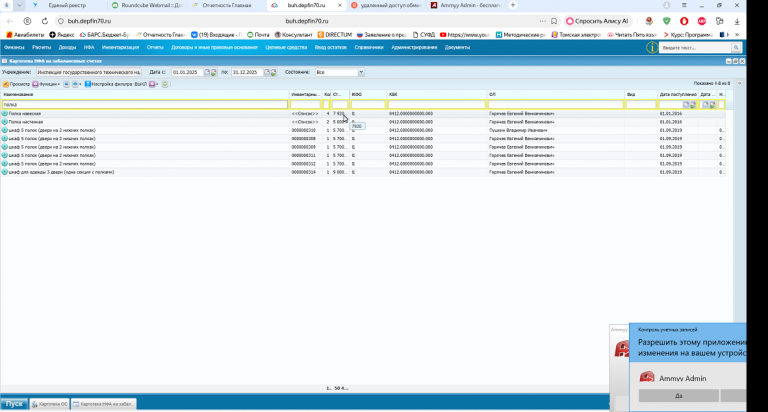This screenshot has width=768, height=412.
Task: Open calendar picker for date 31.12.2025
Action: [x=267, y=72]
